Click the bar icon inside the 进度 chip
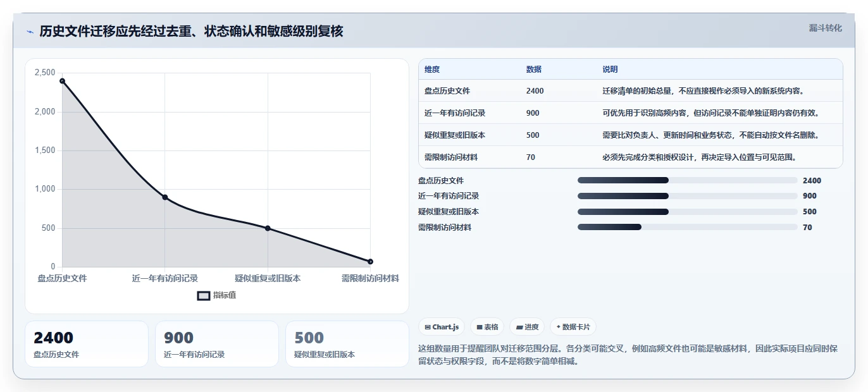This screenshot has width=868, height=392. coord(519,328)
